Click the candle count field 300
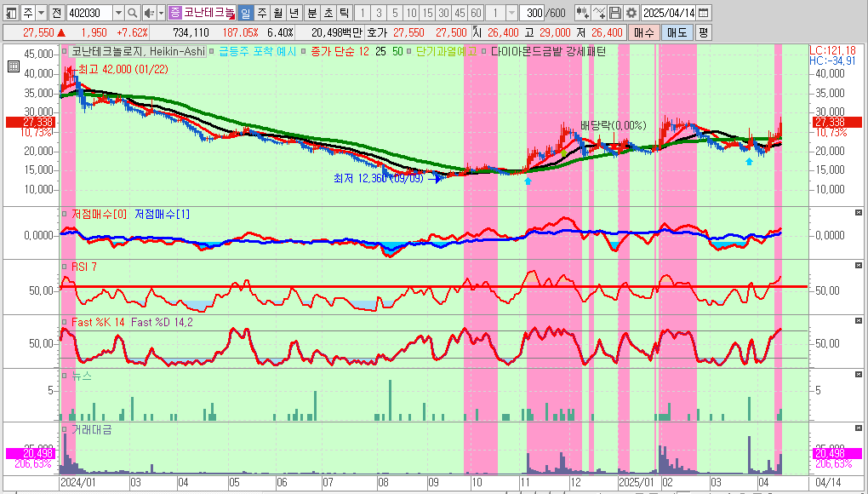The image size is (868, 494). click(x=533, y=13)
